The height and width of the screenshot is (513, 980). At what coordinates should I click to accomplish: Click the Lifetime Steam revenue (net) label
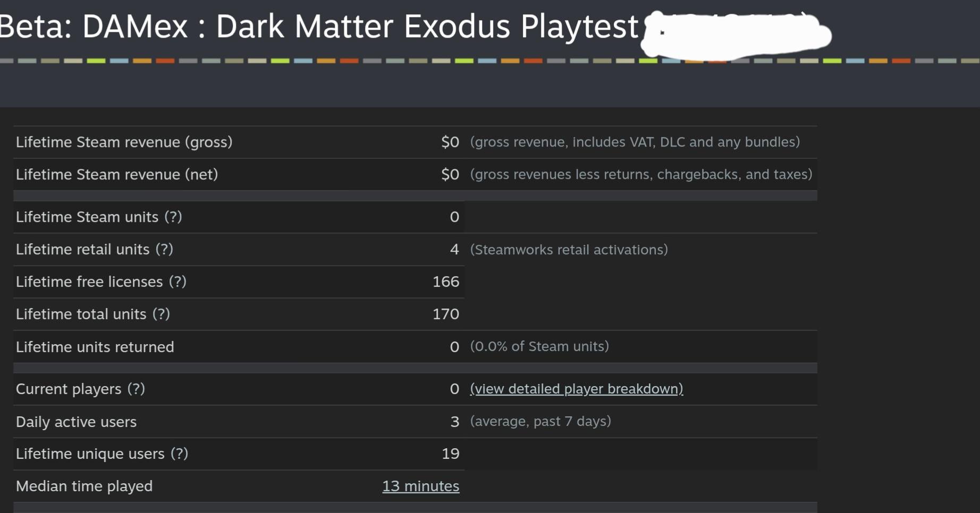(x=117, y=174)
